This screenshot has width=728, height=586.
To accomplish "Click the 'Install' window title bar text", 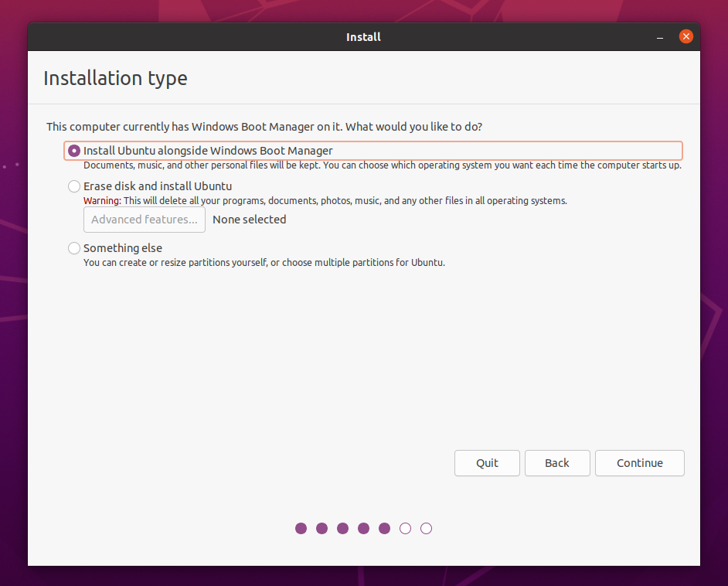I will [363, 37].
